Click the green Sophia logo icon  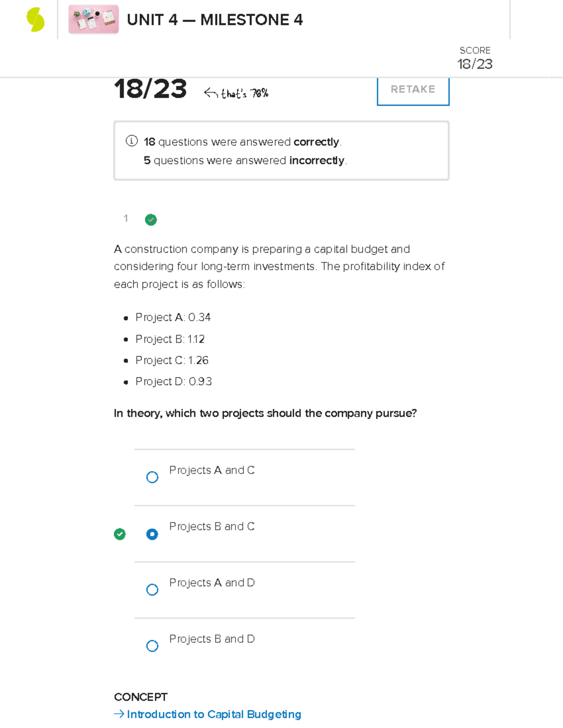[35, 20]
